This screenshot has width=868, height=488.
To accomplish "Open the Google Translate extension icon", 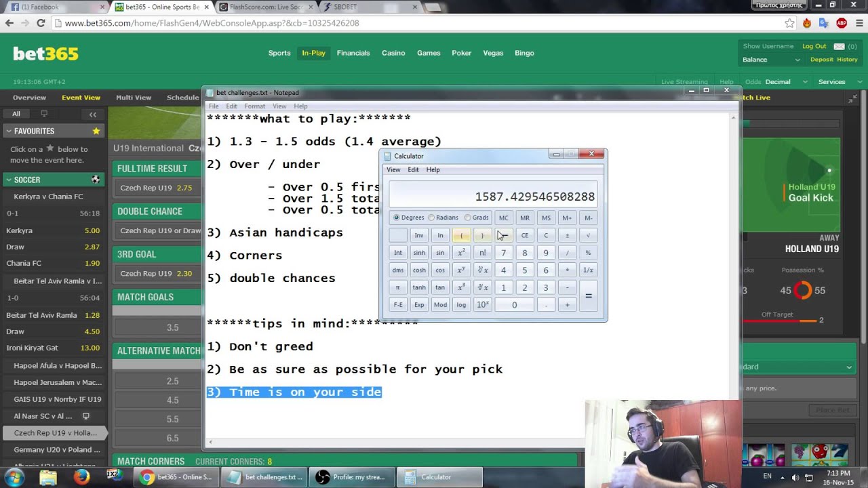I will [x=824, y=23].
